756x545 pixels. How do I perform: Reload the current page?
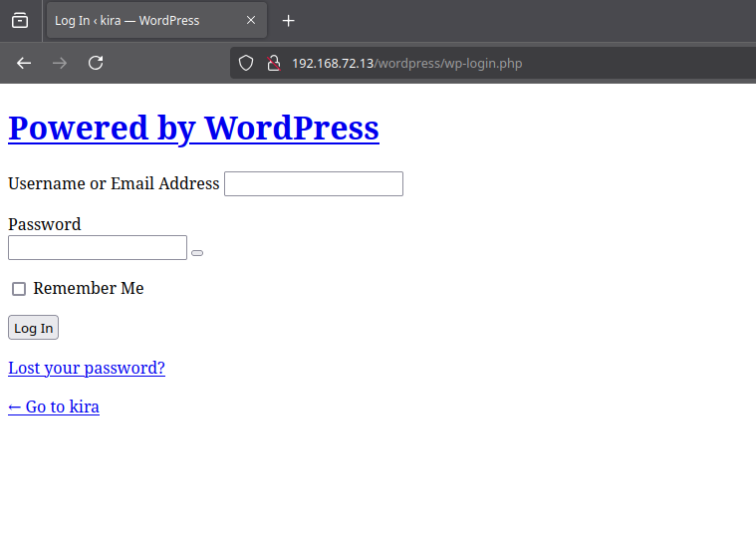[96, 63]
